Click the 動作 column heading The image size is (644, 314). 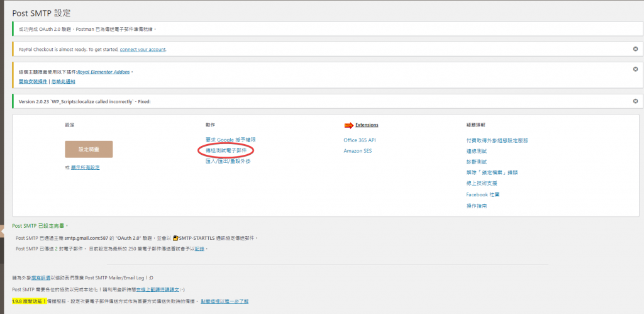(x=210, y=125)
